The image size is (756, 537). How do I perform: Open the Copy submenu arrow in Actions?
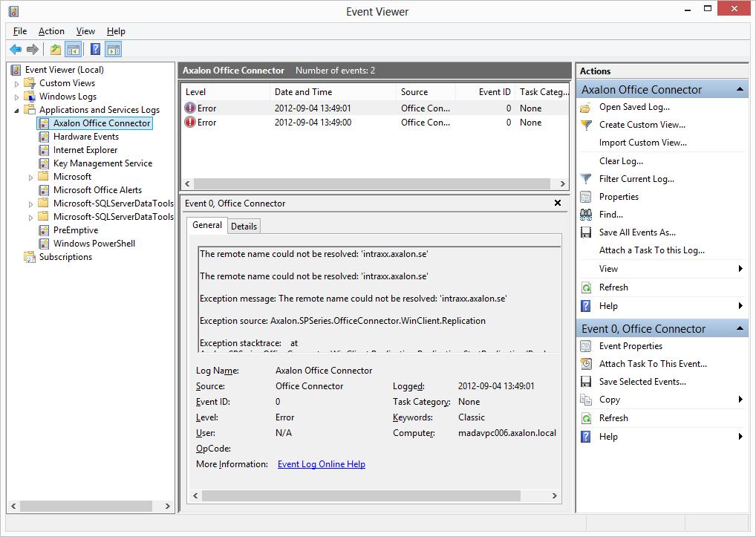pyautogui.click(x=740, y=399)
